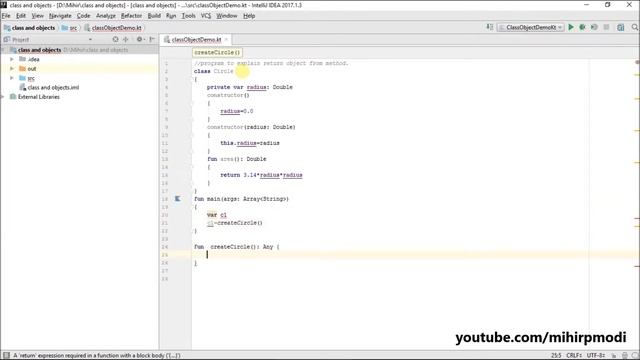Screen dimensions: 640x360
Task: Open Project Structure icon in toolbar
Action: coord(621,27)
